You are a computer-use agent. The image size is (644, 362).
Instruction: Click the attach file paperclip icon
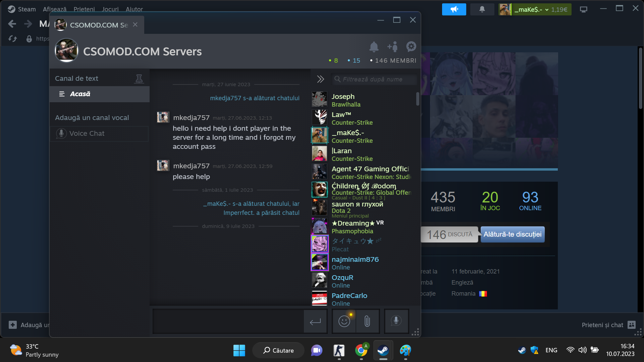[367, 321]
